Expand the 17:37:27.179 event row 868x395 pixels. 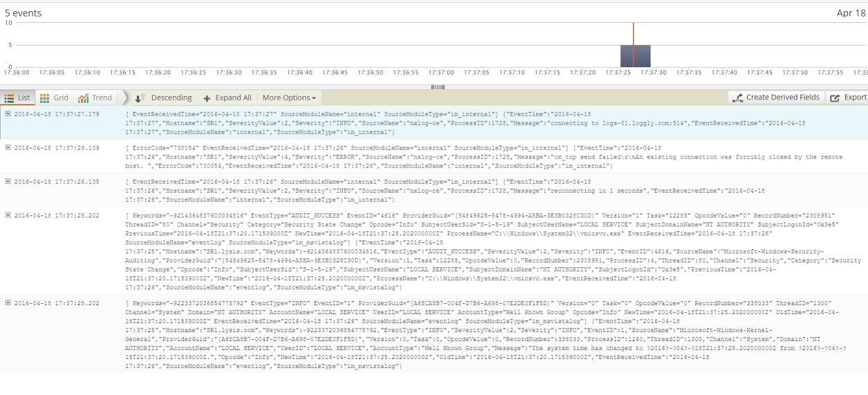(x=8, y=114)
